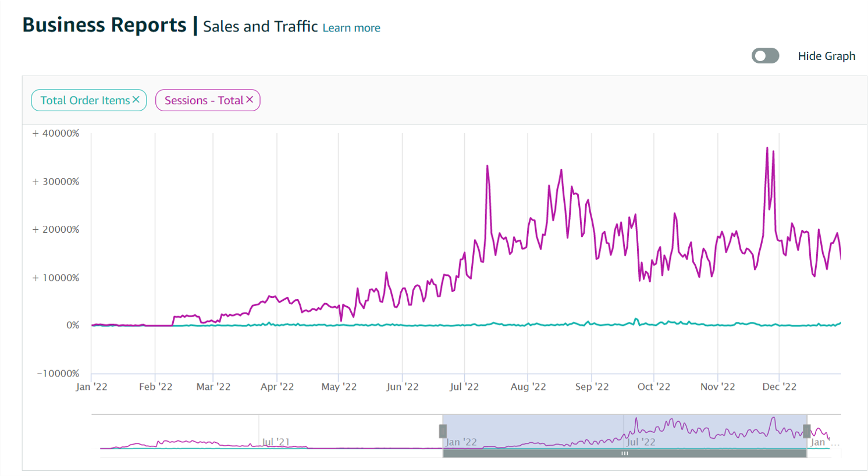868x476 pixels.
Task: Remove the Sessions - Total metric
Action: click(250, 100)
